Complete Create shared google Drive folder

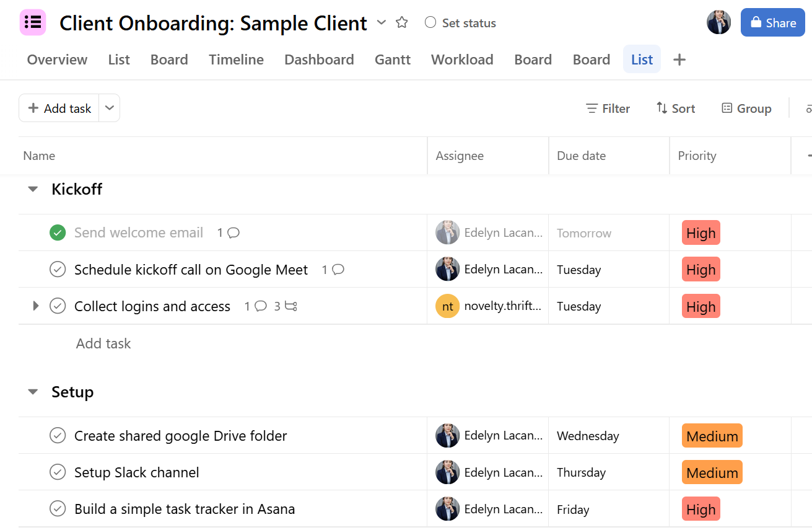(x=58, y=436)
